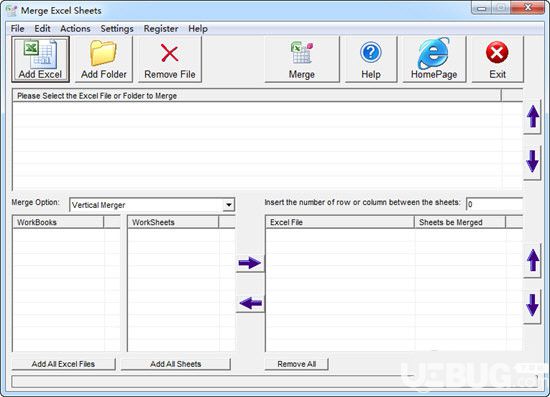Click the Sheets be Merged column header
Image resolution: width=550 pixels, height=397 pixels.
point(460,222)
